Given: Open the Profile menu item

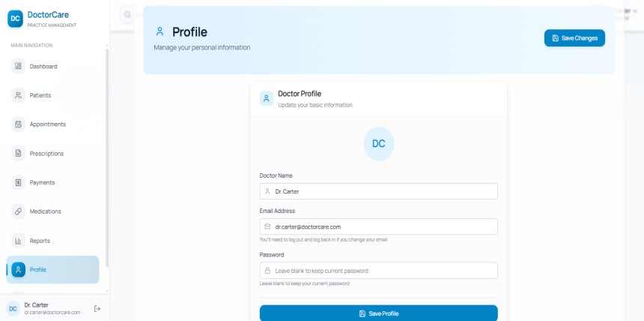Looking at the screenshot, I should (52, 270).
